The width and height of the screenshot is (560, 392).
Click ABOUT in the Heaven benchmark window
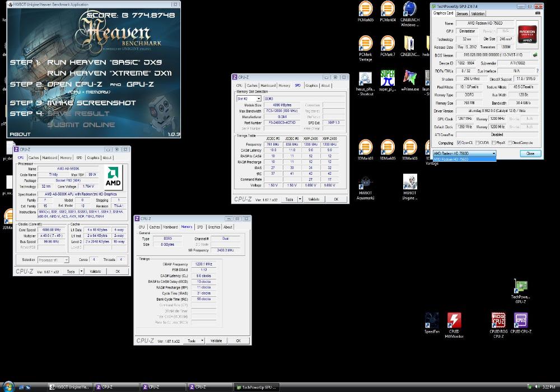pos(20,134)
